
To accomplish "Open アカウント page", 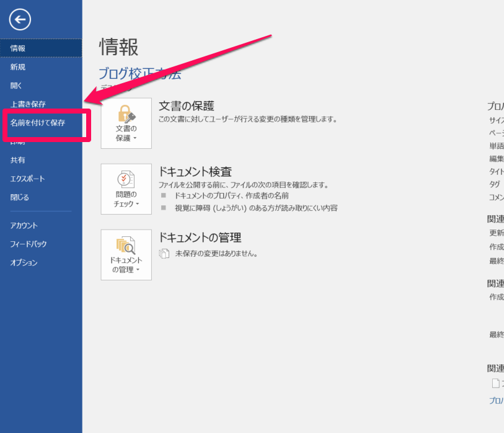I will [41, 226].
